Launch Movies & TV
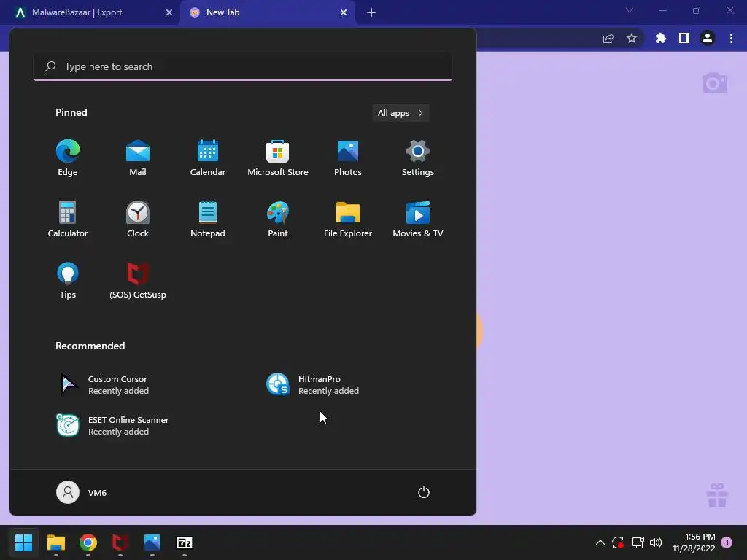This screenshot has width=747, height=560. coord(418,219)
